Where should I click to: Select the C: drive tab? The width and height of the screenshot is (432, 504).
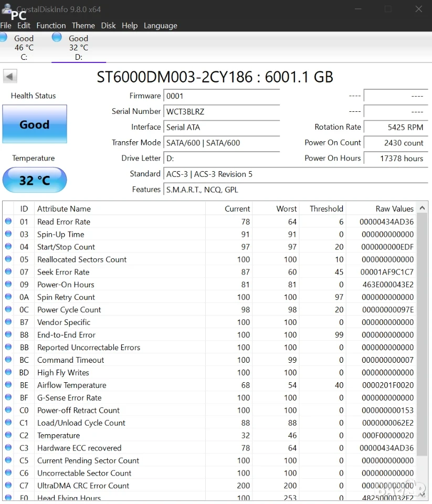pyautogui.click(x=24, y=48)
